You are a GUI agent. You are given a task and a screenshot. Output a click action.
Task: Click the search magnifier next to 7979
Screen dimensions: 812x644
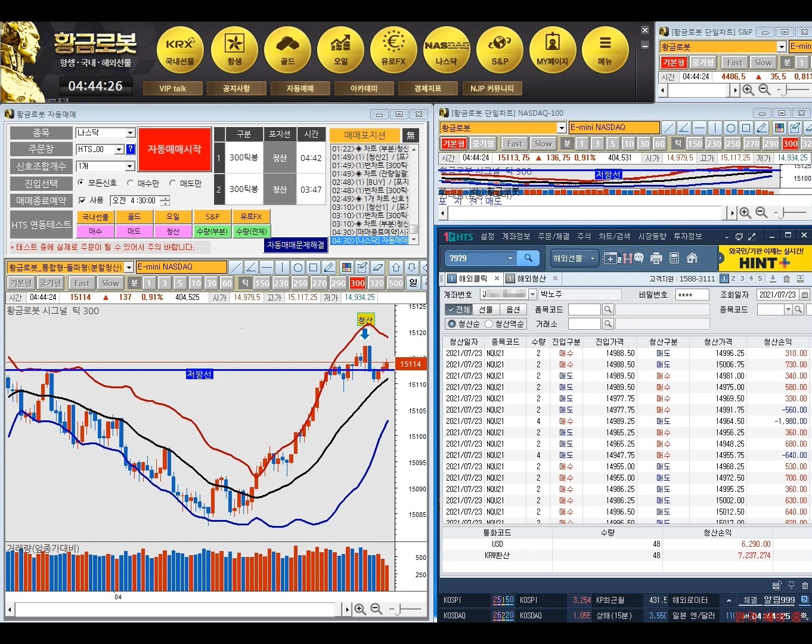[x=528, y=258]
